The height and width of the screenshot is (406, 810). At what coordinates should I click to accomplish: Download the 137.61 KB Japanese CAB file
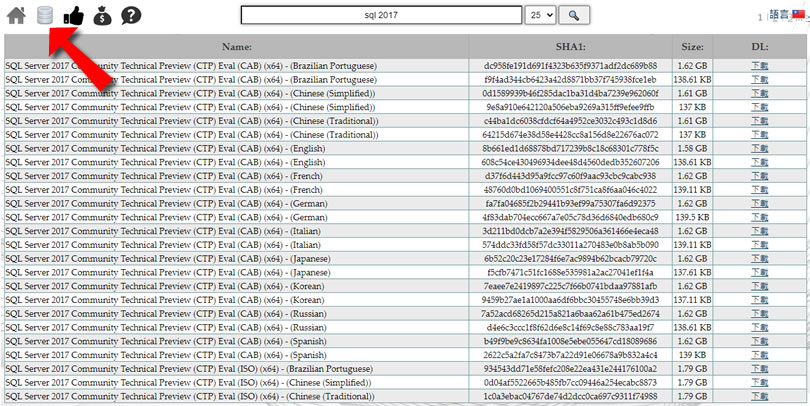coord(759,272)
